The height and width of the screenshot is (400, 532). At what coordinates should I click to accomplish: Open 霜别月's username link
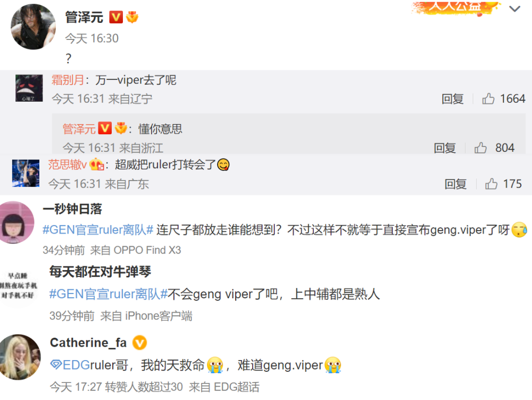pyautogui.click(x=68, y=80)
